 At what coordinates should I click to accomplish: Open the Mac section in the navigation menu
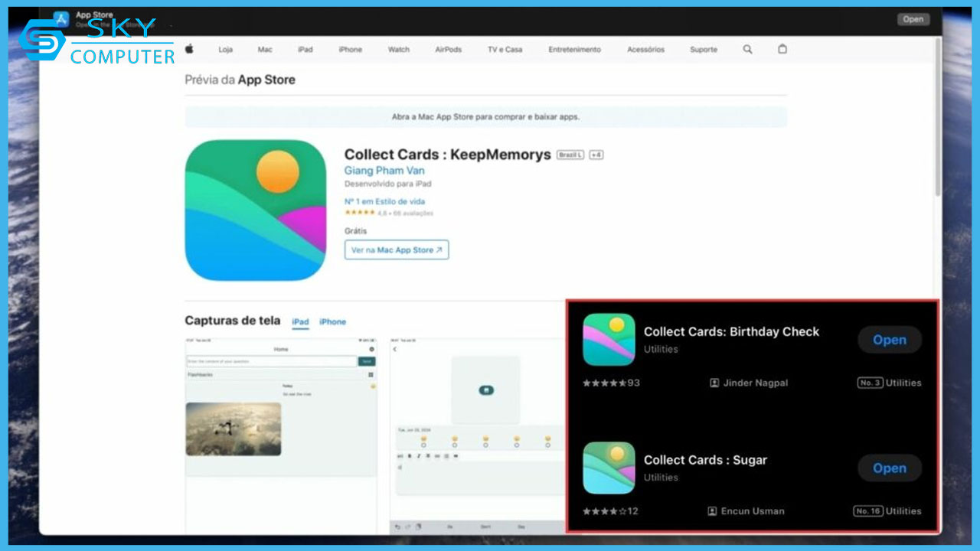pos(265,49)
